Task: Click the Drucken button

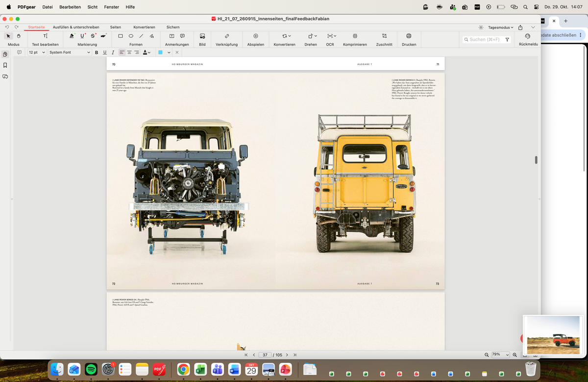Action: 409,40
